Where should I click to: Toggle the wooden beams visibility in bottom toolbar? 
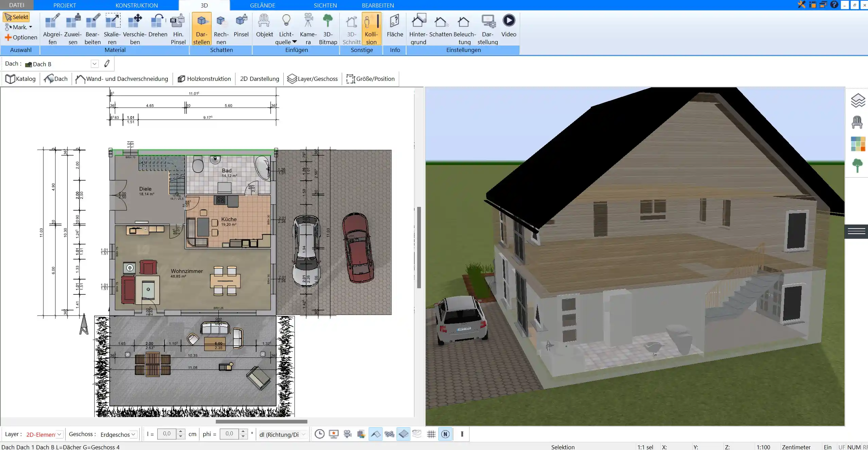(389, 434)
